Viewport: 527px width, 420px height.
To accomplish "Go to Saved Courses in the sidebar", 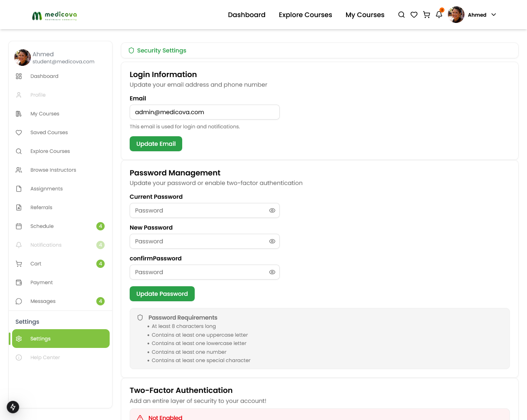I will [61, 132].
